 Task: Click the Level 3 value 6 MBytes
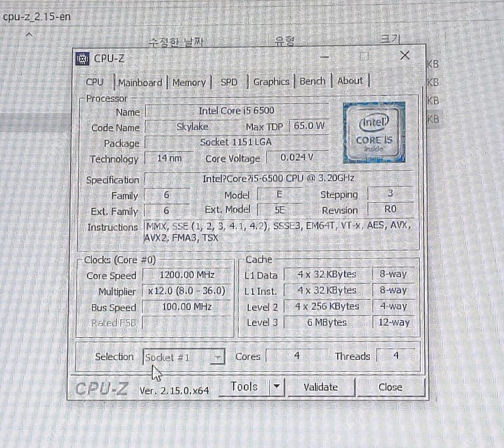pyautogui.click(x=327, y=322)
